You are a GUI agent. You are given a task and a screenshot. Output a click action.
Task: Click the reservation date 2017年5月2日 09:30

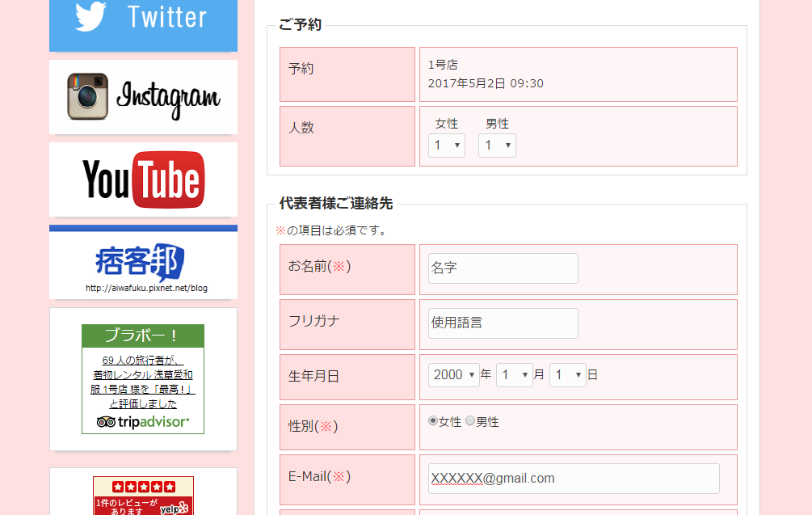point(486,83)
